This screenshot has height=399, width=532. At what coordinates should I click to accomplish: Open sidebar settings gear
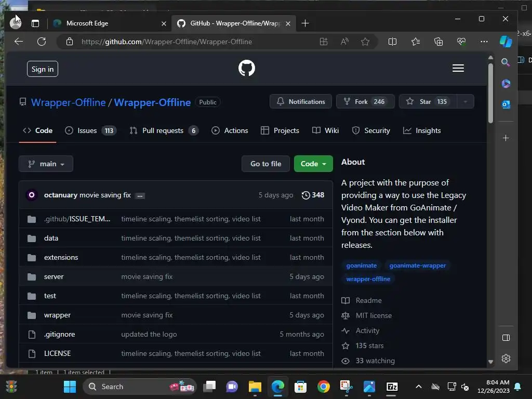click(506, 358)
